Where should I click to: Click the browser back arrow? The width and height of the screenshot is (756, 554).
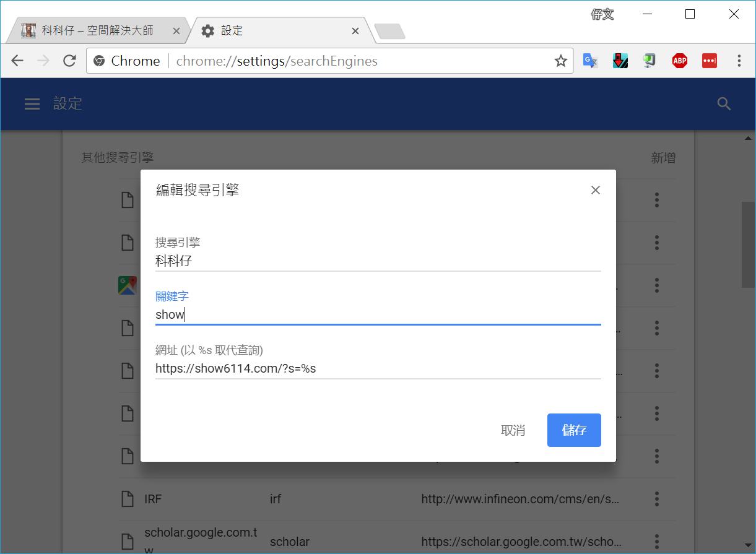click(17, 61)
